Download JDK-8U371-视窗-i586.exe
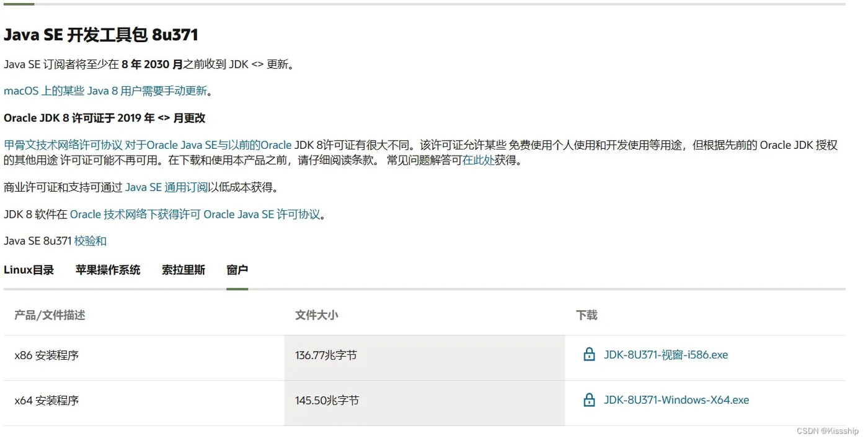868x441 pixels. point(666,355)
